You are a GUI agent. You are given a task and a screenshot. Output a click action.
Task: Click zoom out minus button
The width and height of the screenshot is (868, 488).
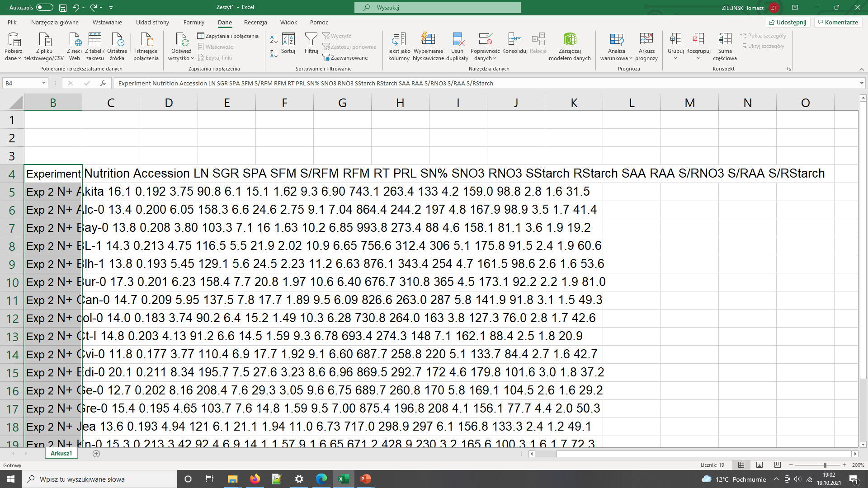pos(791,465)
